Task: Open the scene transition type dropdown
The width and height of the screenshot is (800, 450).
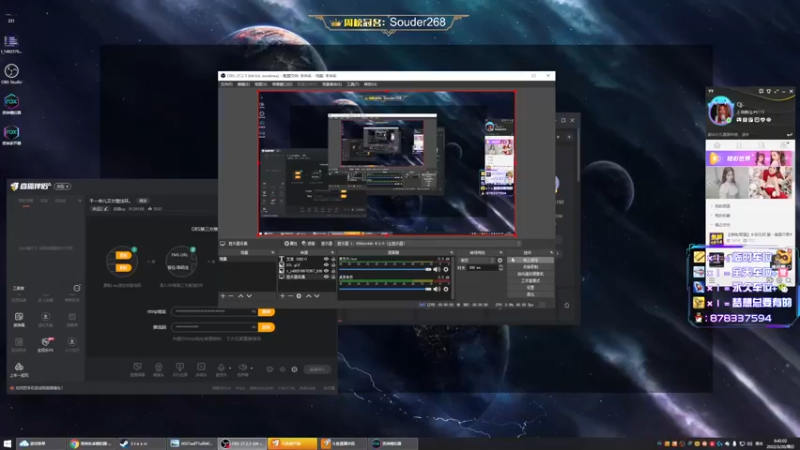Action: click(x=477, y=260)
